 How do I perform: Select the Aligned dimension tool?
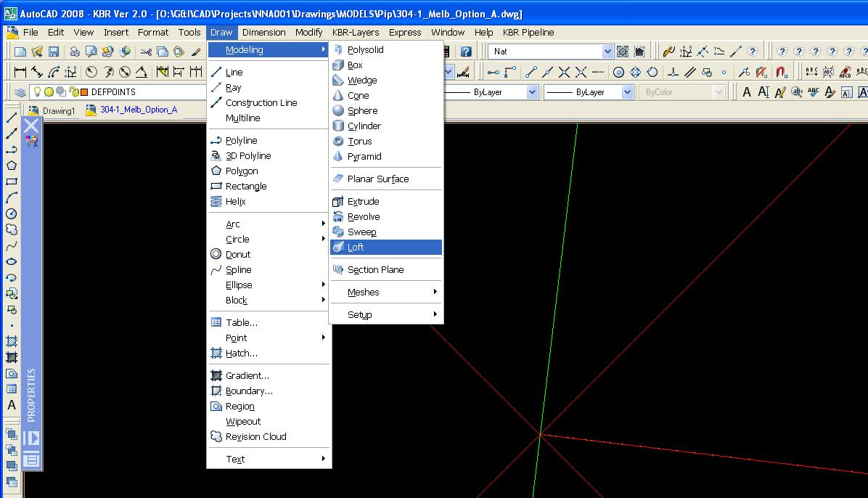pyautogui.click(x=37, y=72)
